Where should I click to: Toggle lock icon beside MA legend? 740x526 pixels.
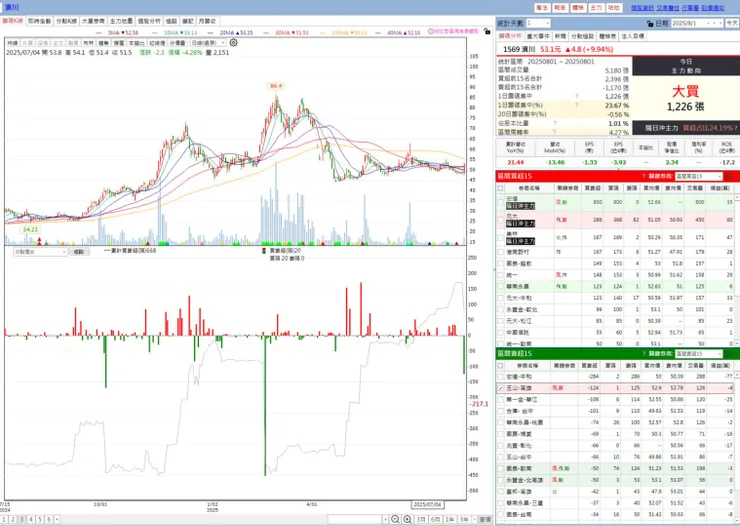click(x=487, y=32)
